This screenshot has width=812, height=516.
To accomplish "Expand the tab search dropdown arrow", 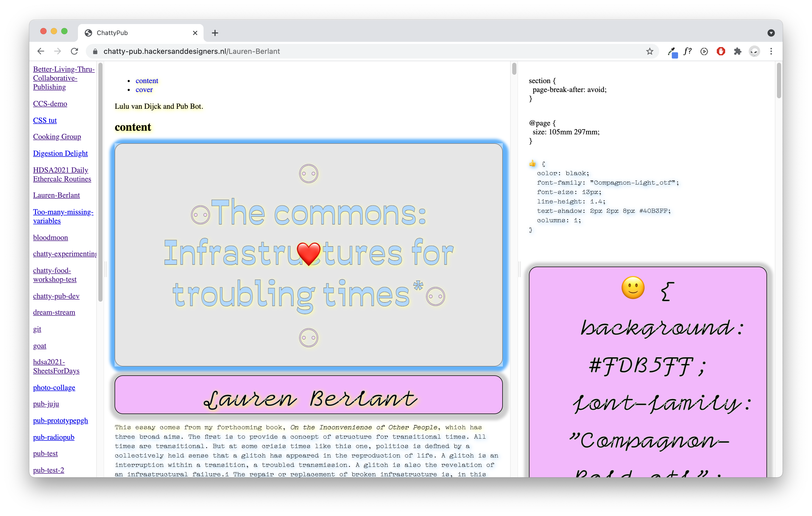I will 771,33.
